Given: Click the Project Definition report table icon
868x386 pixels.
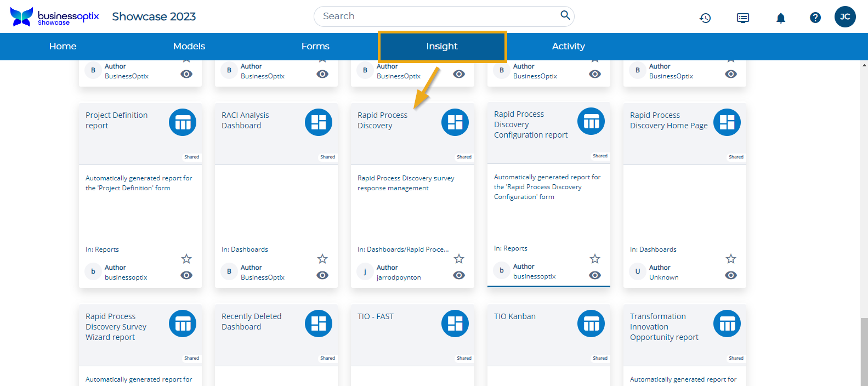Looking at the screenshot, I should click(x=183, y=122).
